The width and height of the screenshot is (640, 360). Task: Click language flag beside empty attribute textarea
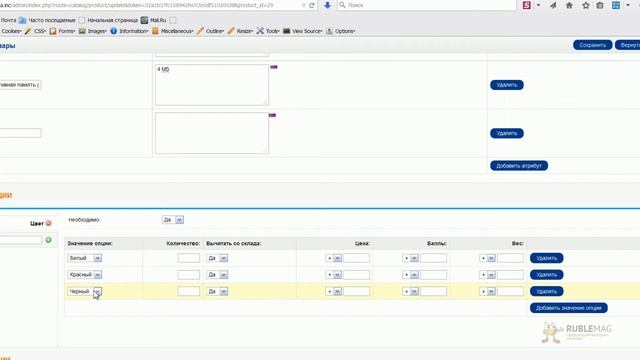[x=272, y=115]
